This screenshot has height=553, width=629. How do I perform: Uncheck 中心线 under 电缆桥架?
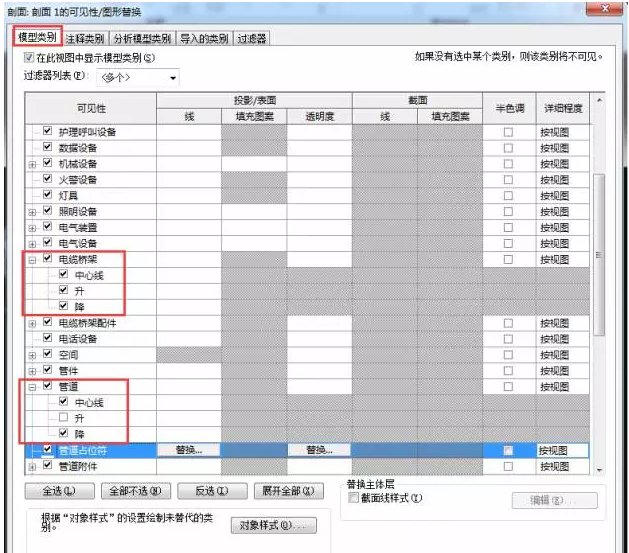[x=64, y=275]
